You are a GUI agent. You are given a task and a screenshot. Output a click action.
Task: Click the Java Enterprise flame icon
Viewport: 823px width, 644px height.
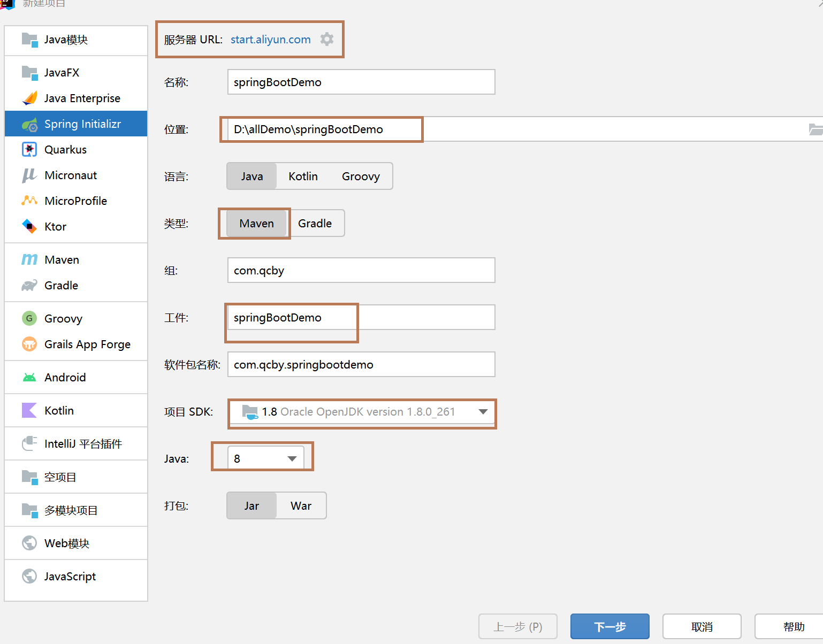[x=29, y=98]
